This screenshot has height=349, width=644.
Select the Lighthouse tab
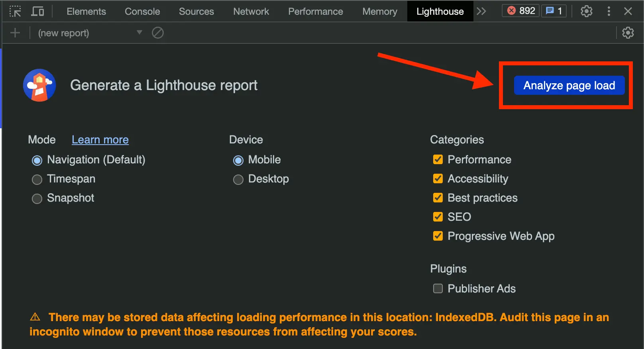coord(440,12)
